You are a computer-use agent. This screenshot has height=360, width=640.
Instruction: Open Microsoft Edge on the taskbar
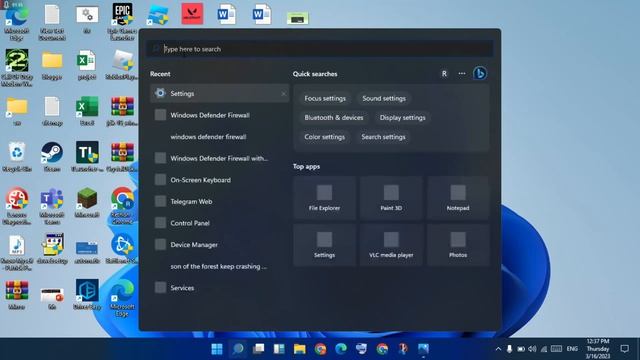pos(341,349)
